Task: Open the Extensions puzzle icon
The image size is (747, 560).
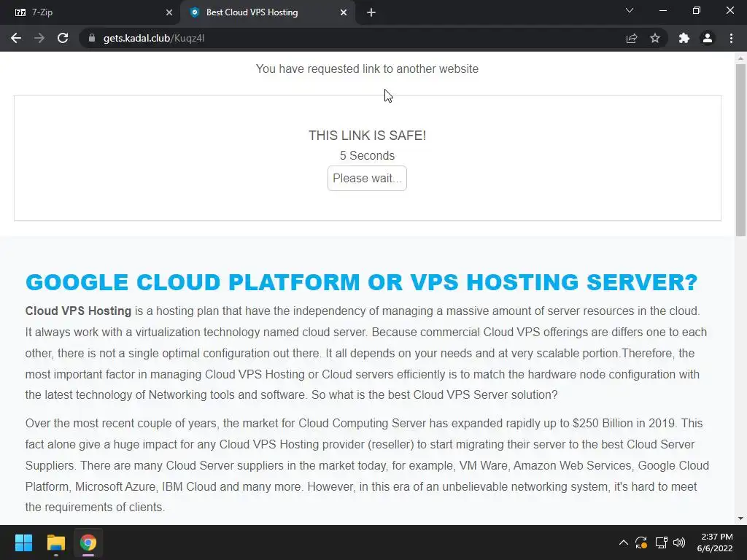Action: click(x=684, y=38)
